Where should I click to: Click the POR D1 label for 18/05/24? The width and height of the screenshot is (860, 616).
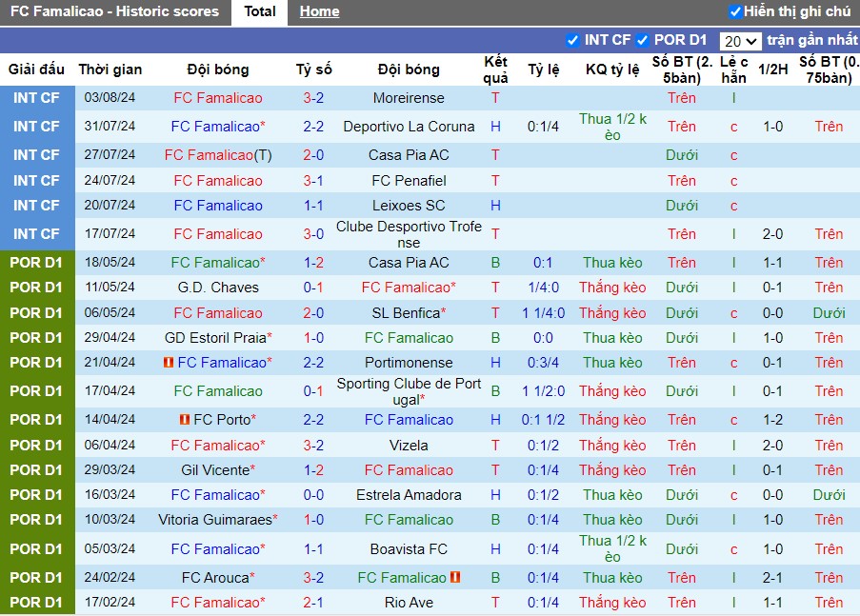(x=36, y=263)
